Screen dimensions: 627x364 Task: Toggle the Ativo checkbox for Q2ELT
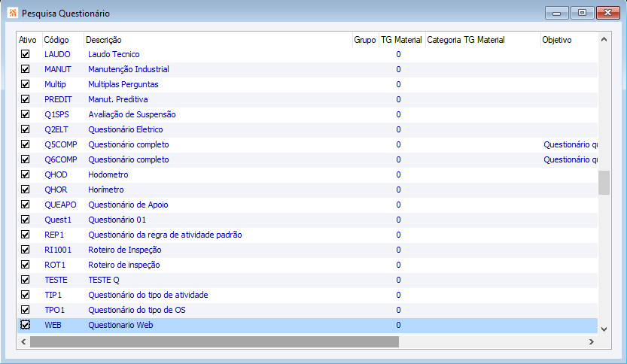pyautogui.click(x=25, y=129)
